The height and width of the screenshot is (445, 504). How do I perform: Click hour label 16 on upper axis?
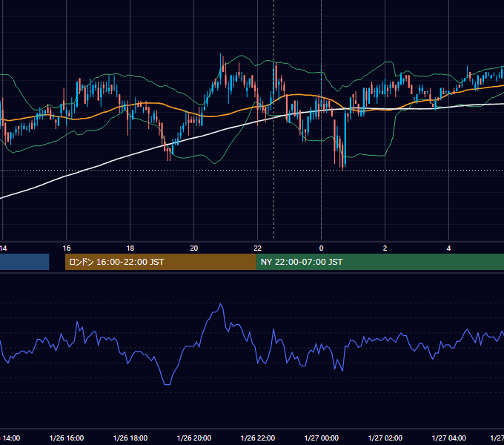click(67, 248)
